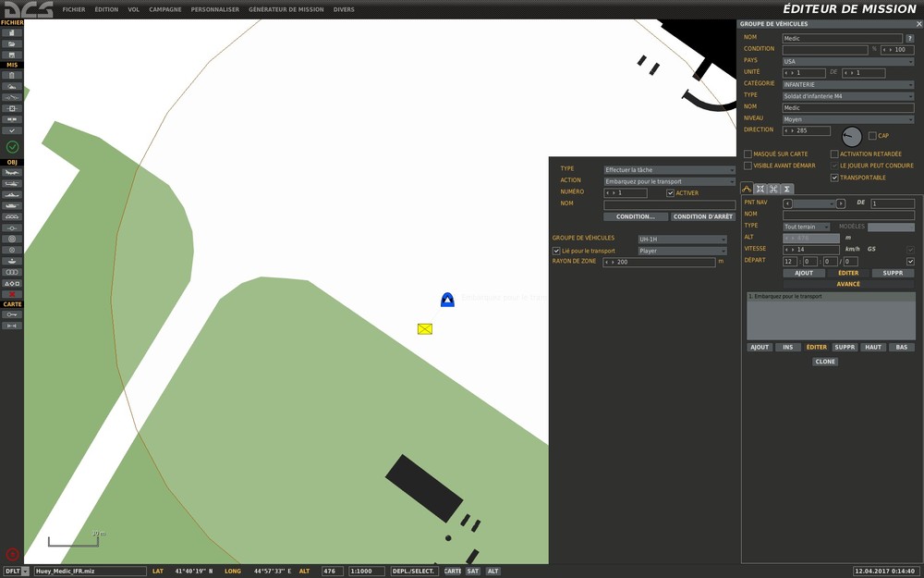Click the open mission folder icon
The width and height of the screenshot is (924, 578).
coord(12,43)
